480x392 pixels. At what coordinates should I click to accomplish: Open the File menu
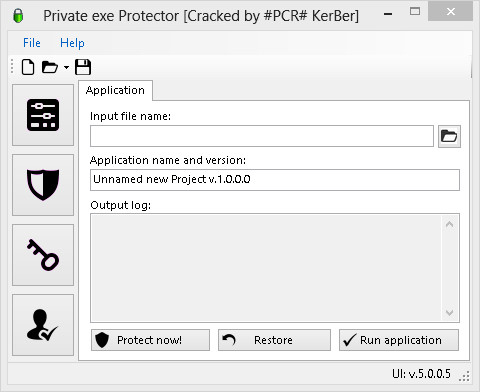32,43
